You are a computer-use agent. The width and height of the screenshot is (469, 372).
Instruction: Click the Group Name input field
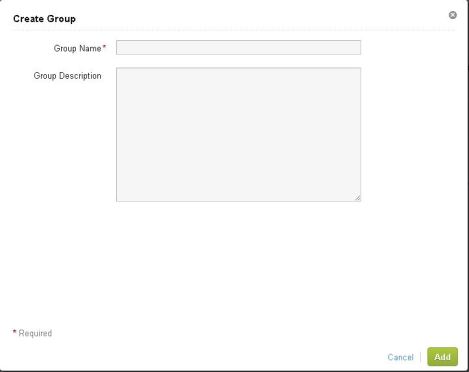[x=238, y=47]
